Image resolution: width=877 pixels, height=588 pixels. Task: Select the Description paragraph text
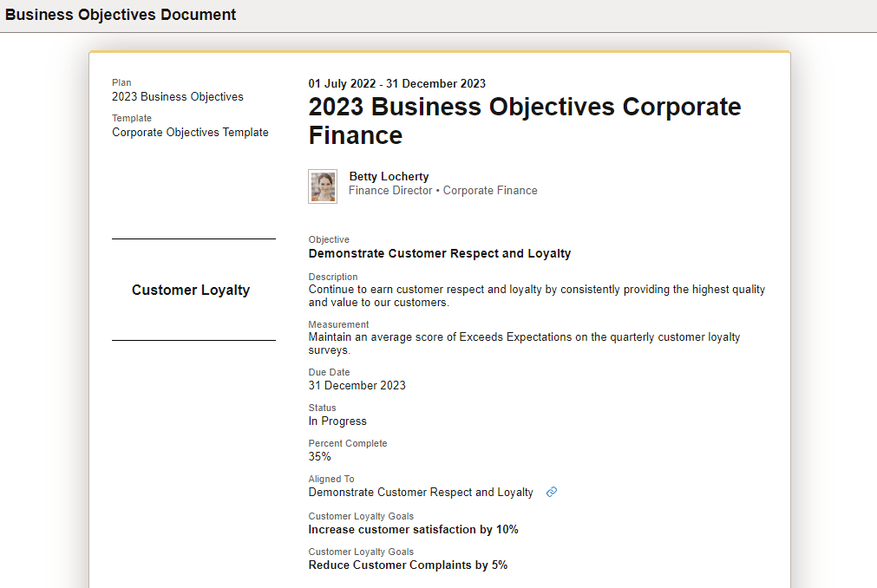pyautogui.click(x=536, y=295)
